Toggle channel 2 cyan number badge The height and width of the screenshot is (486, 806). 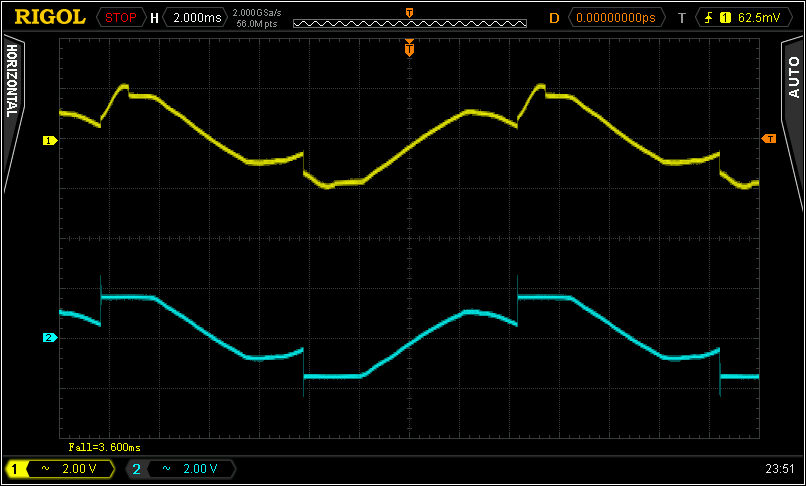coord(136,468)
